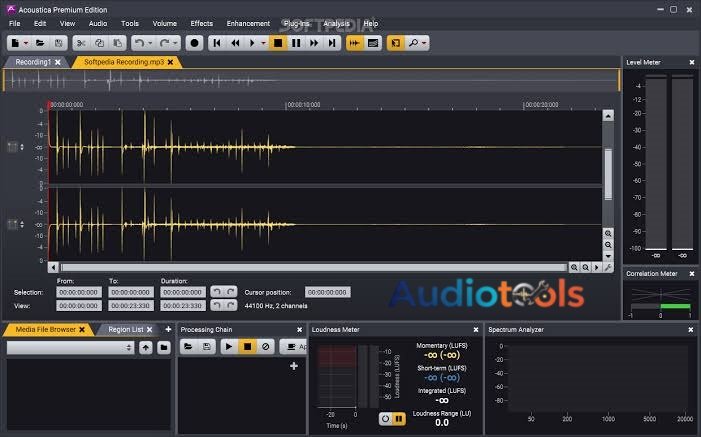Open the zoom tool dropdown arrow

[424, 43]
